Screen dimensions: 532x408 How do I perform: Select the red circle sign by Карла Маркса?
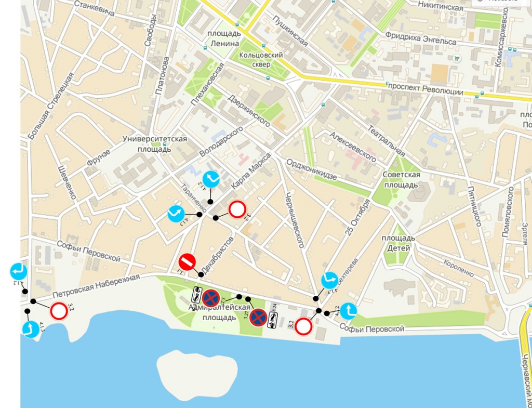tap(237, 209)
